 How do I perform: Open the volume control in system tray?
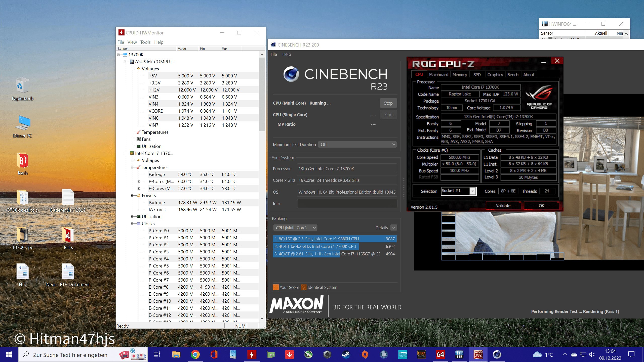coord(592,354)
